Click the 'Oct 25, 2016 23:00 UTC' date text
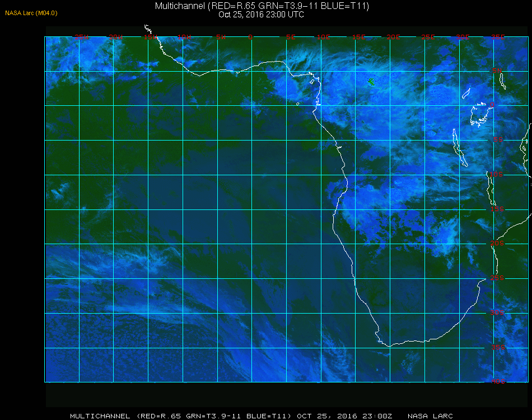The image size is (532, 420). click(262, 15)
